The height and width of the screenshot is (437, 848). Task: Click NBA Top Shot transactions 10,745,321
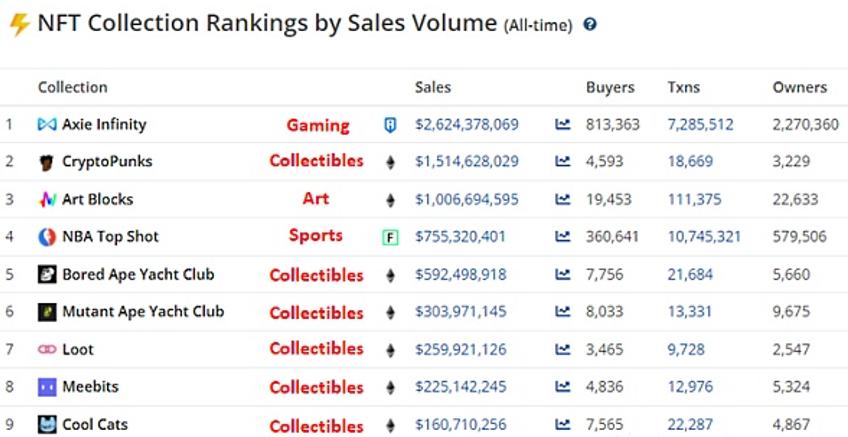pos(704,237)
